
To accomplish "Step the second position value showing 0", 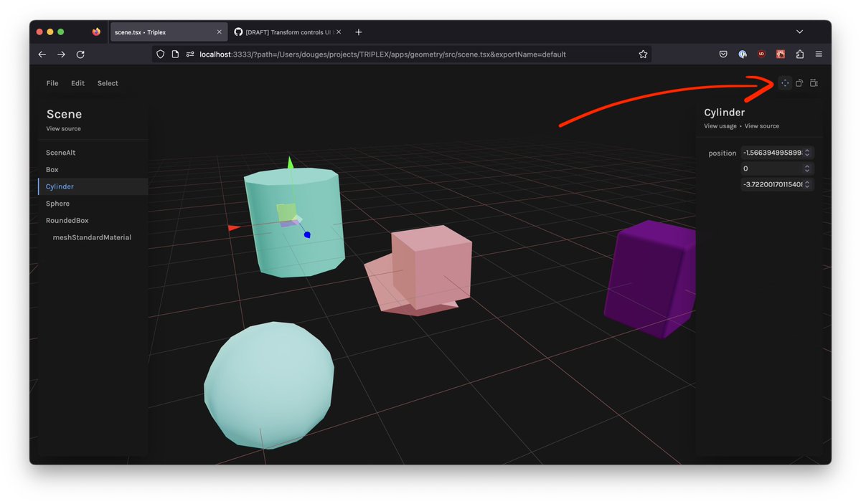I will [x=807, y=168].
